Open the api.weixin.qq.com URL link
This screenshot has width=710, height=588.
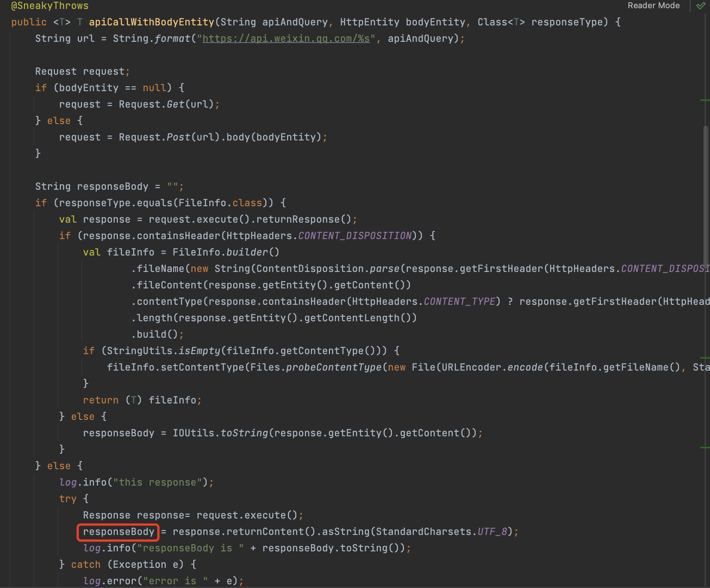[286, 38]
